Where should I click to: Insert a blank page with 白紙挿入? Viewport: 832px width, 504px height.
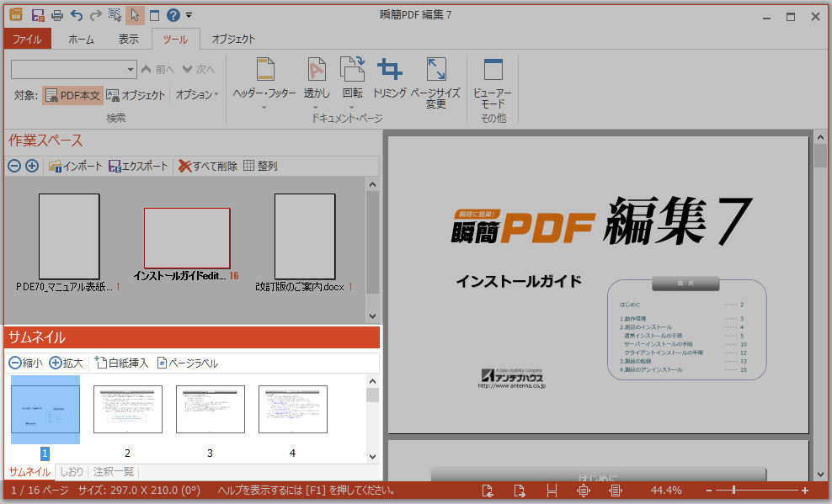point(121,363)
